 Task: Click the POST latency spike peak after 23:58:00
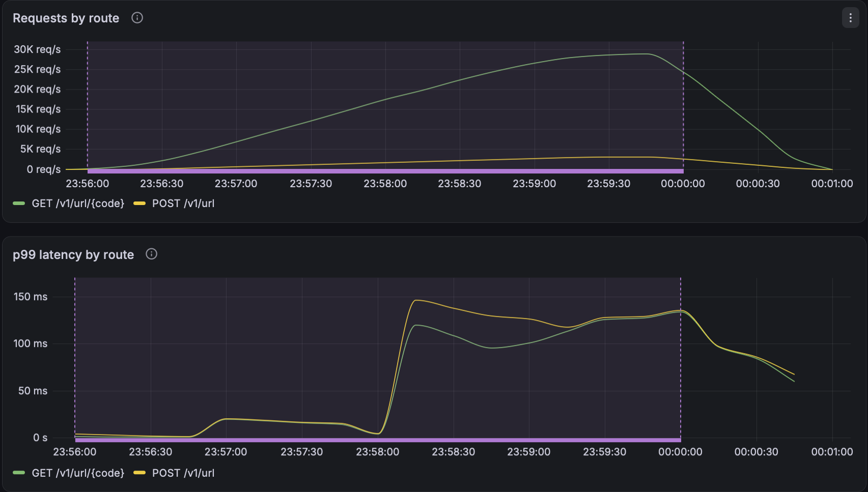416,300
